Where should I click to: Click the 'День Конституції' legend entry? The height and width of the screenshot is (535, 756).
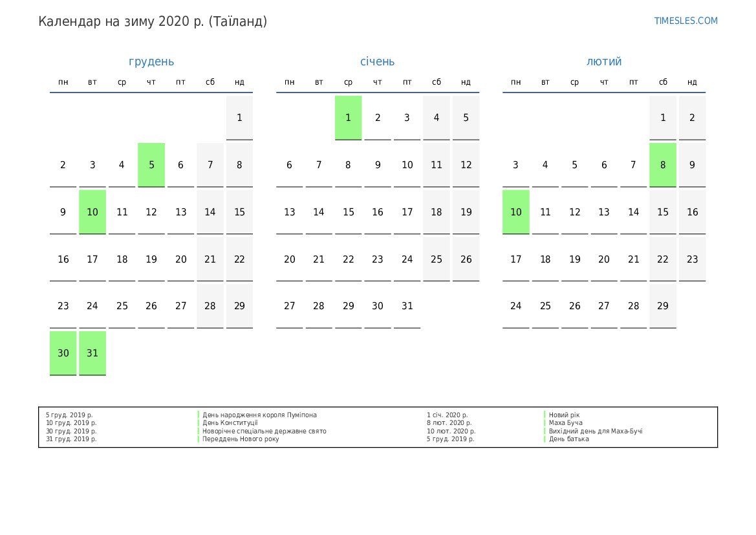[x=230, y=423]
